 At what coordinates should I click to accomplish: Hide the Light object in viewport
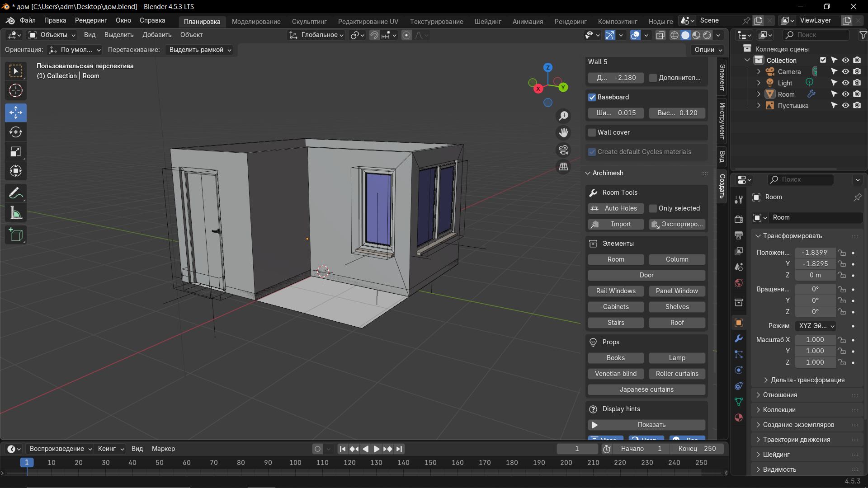point(845,83)
